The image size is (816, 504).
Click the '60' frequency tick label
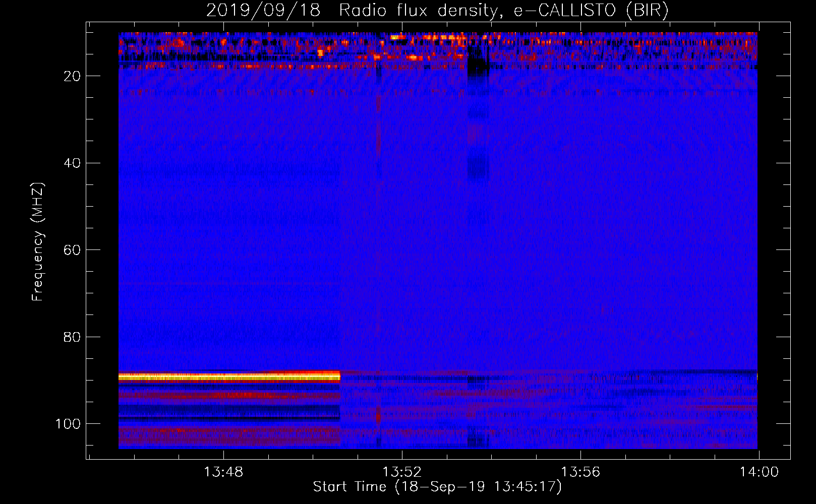pyautogui.click(x=72, y=250)
